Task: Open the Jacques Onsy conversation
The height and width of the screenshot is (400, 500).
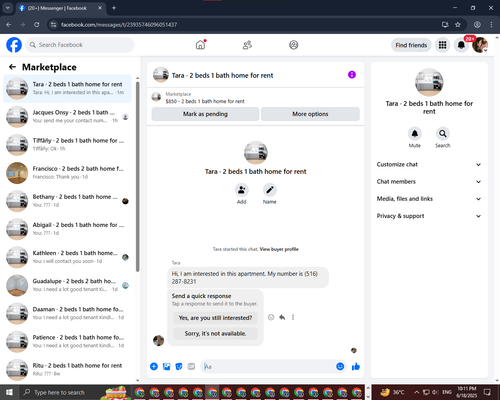Action: pyautogui.click(x=67, y=117)
